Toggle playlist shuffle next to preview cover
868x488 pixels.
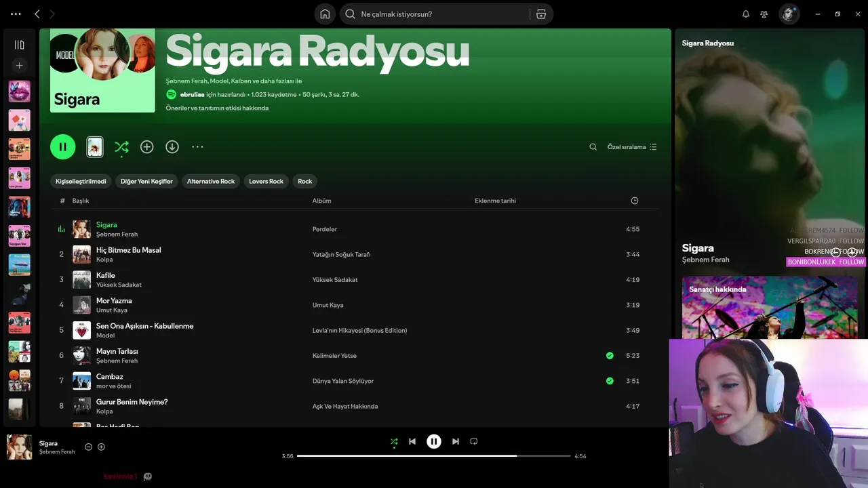tap(121, 147)
